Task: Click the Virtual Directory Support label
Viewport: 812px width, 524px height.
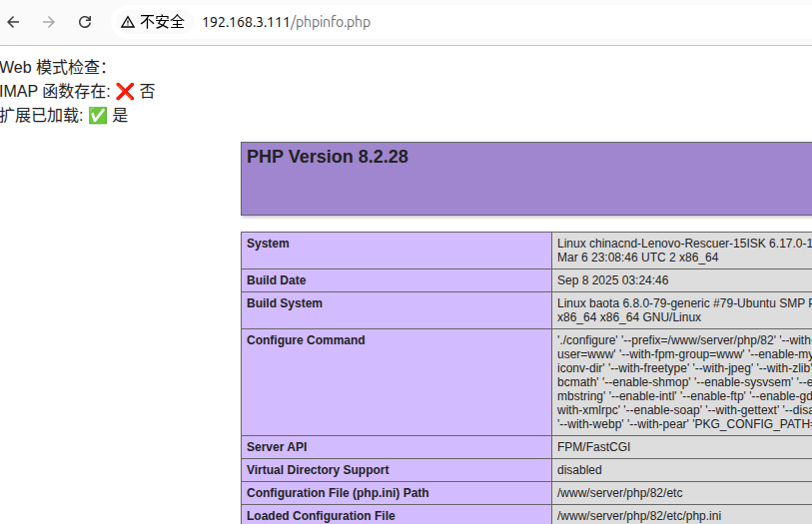Action: point(318,470)
